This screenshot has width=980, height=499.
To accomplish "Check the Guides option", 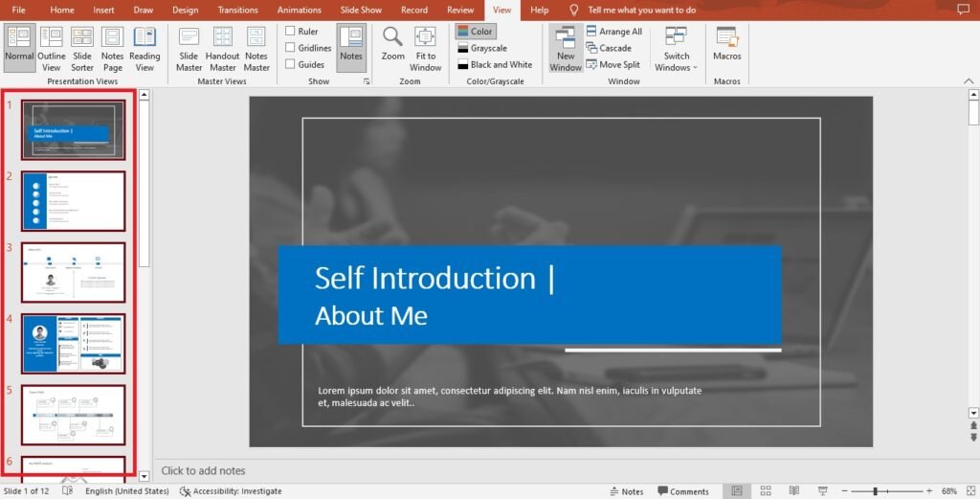I will tap(290, 64).
